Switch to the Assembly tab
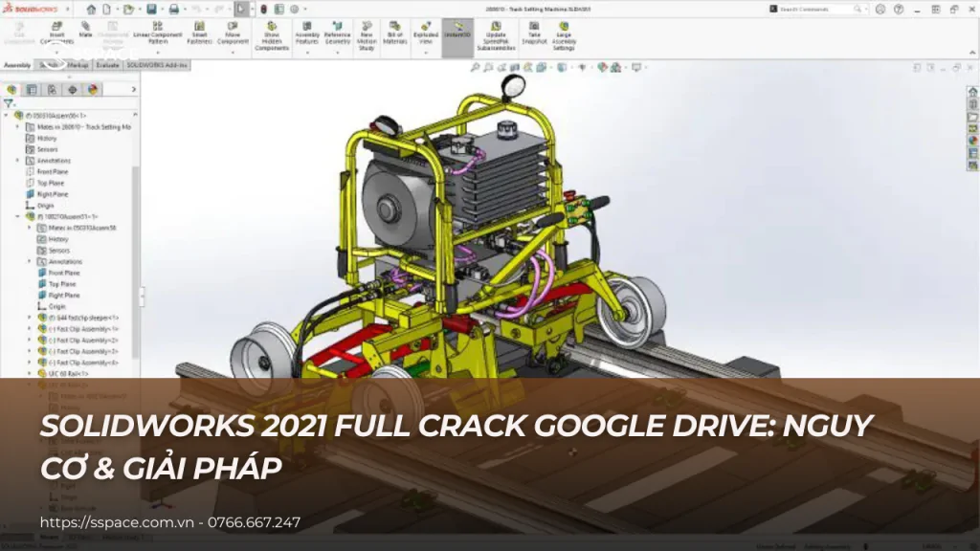 [17, 65]
